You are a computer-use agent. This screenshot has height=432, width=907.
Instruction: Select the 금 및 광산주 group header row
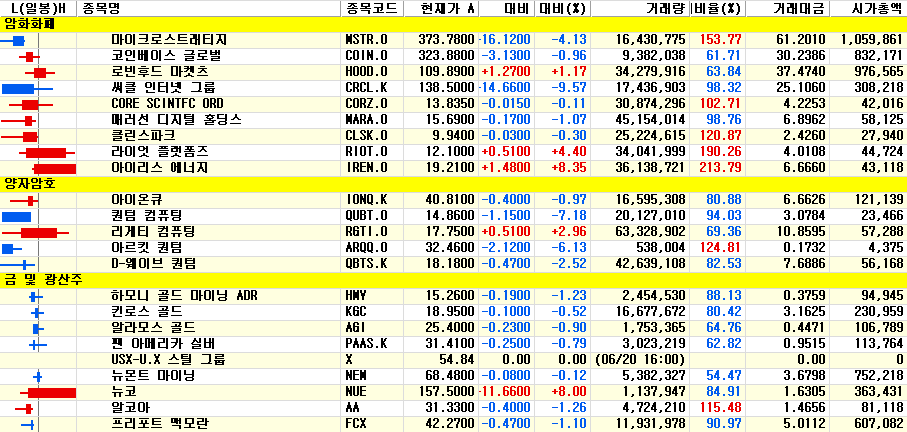coord(454,280)
